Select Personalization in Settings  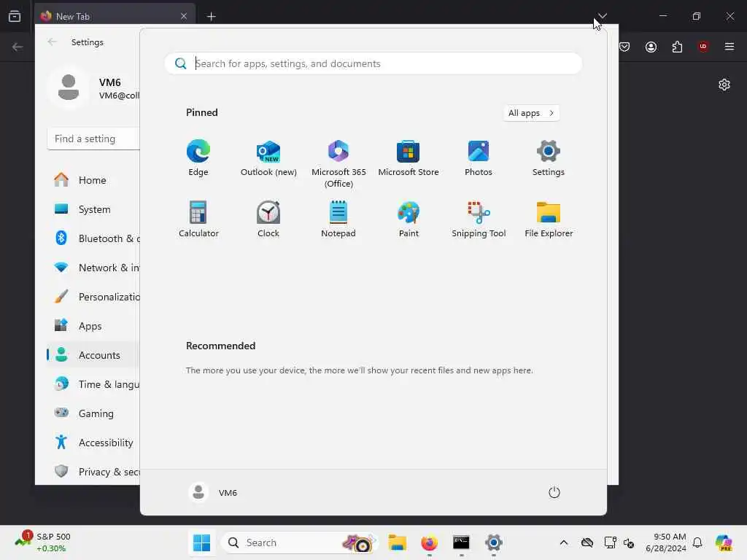coord(93,297)
